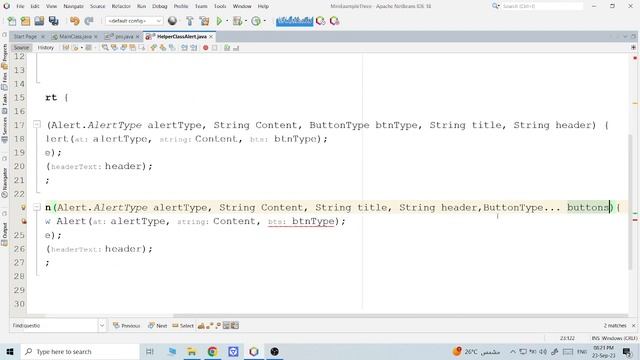This screenshot has height=360, width=640.
Task: Click the Stop Macro Recording square icon
Action: tap(214, 48)
